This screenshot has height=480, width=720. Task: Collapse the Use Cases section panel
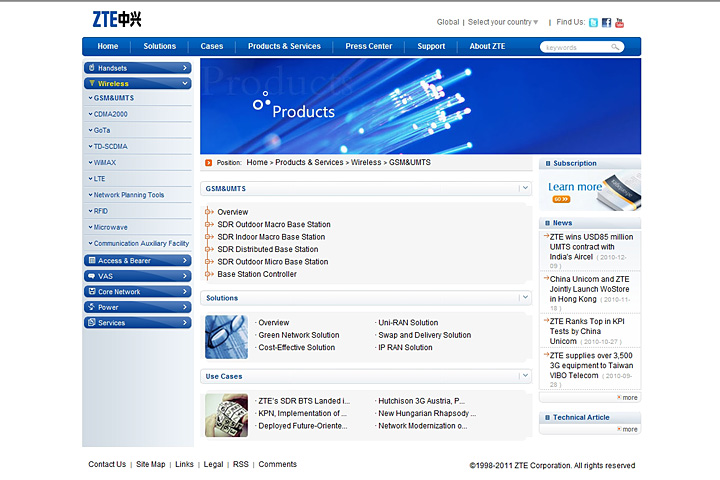(524, 376)
